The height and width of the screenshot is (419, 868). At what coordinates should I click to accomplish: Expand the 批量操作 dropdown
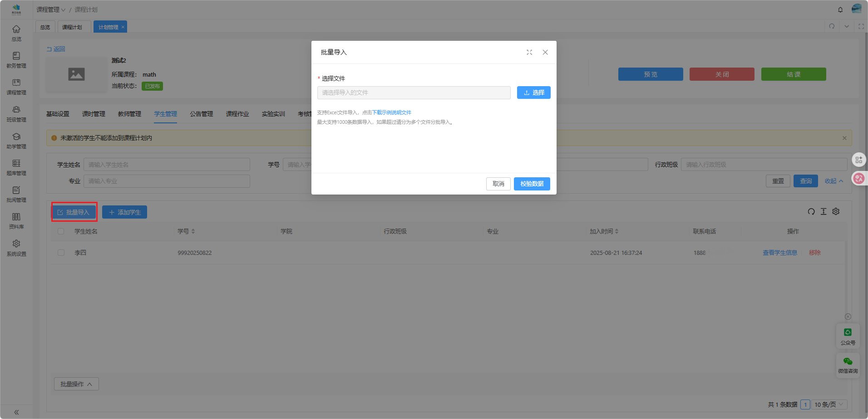[x=76, y=384]
